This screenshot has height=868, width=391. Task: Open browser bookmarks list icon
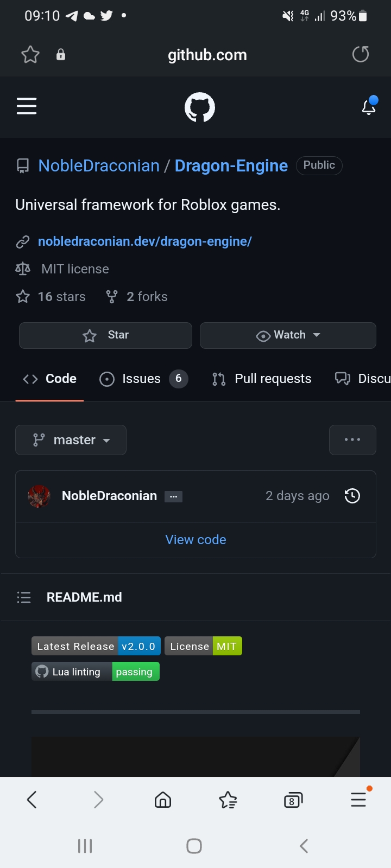click(228, 800)
